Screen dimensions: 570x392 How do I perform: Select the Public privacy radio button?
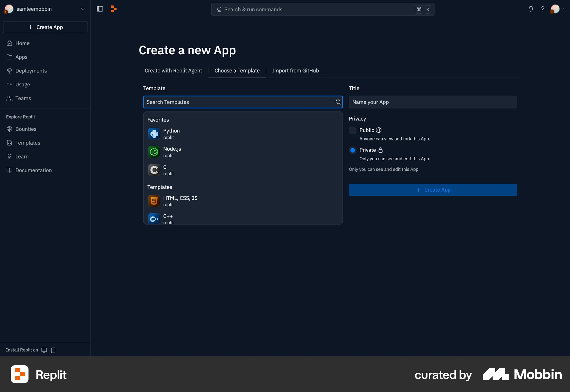pyautogui.click(x=352, y=130)
